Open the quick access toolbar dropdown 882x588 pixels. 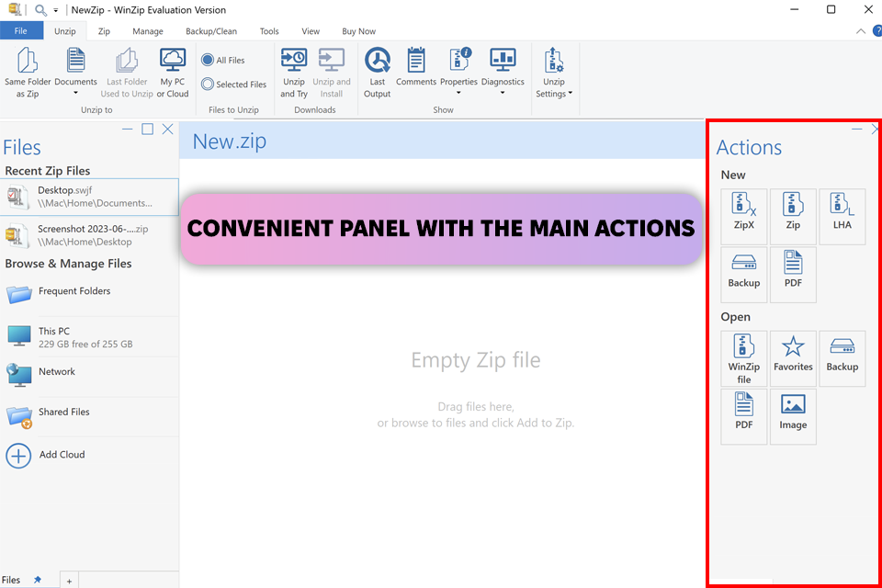tap(56, 11)
